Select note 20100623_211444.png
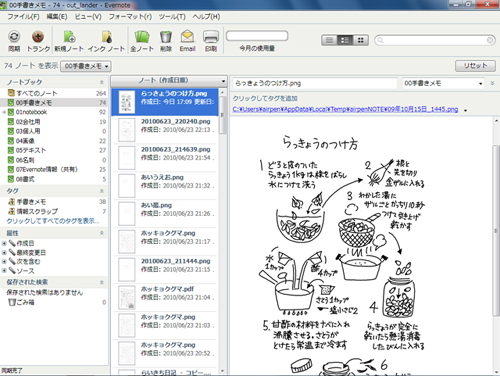This screenshot has width=500, height=376. click(x=165, y=270)
